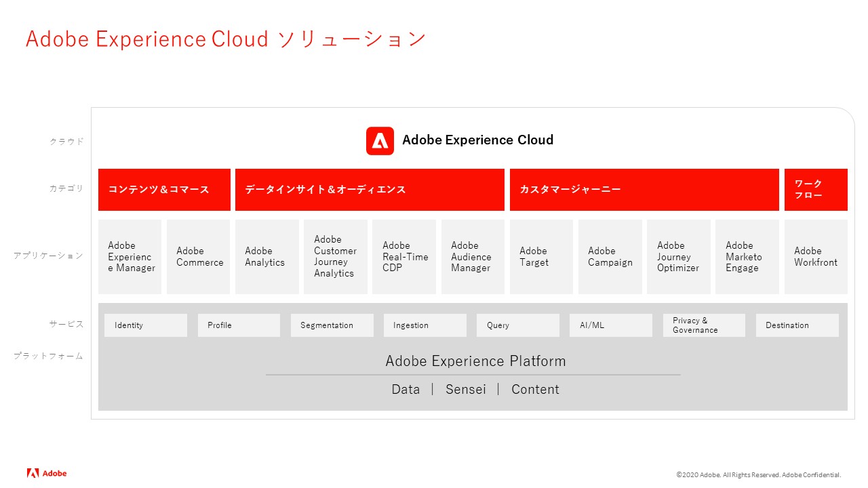Click the カテゴリ row label
The image size is (868, 488).
point(67,188)
